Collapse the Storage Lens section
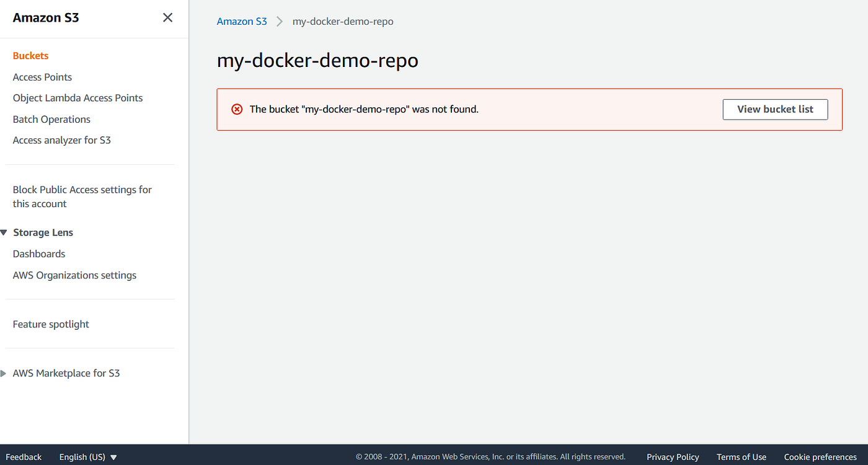868x465 pixels. click(4, 232)
